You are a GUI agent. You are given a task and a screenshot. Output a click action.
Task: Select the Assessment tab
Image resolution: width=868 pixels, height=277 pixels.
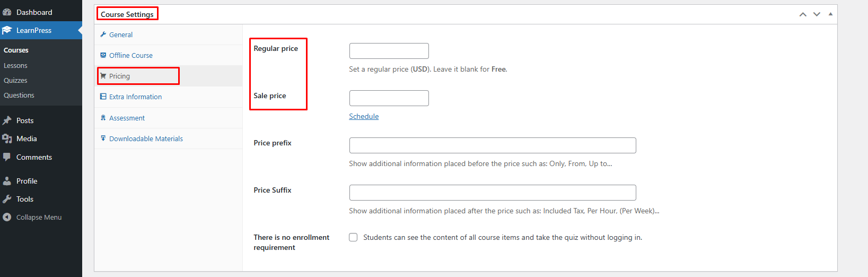[x=127, y=118]
